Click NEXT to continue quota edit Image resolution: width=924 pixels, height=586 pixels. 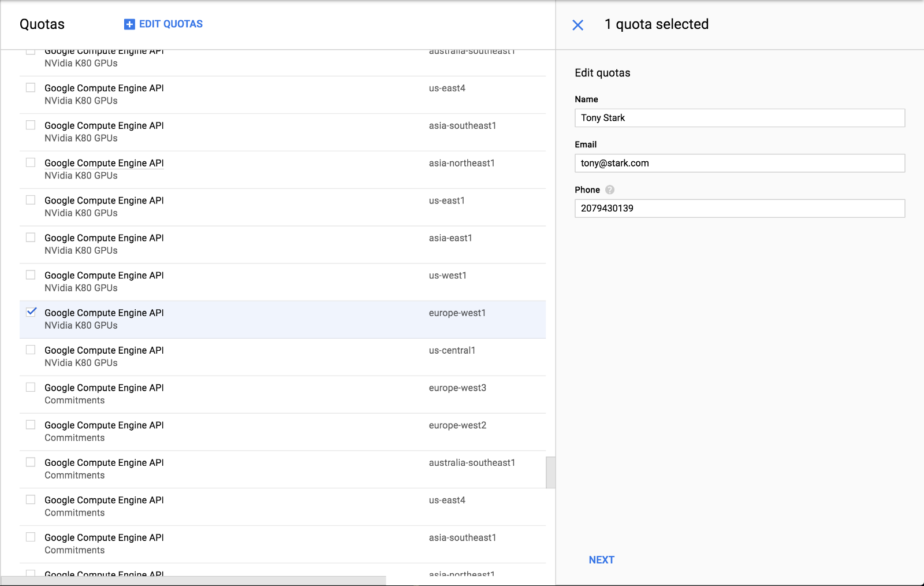coord(601,559)
